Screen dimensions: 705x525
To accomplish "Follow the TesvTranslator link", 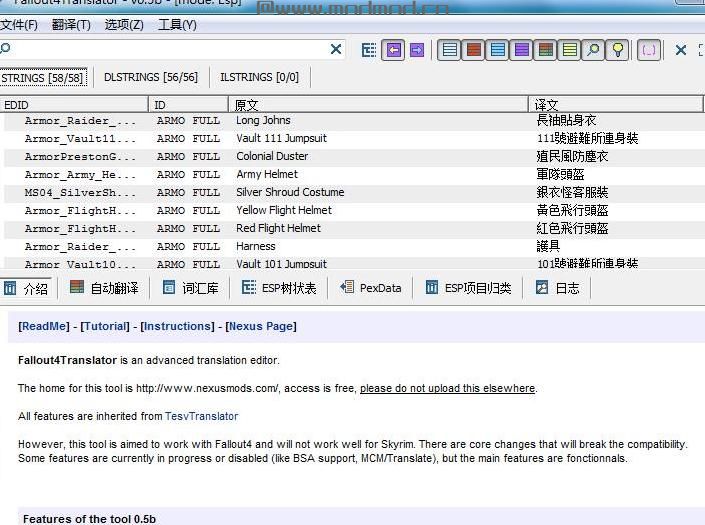I will 201,416.
